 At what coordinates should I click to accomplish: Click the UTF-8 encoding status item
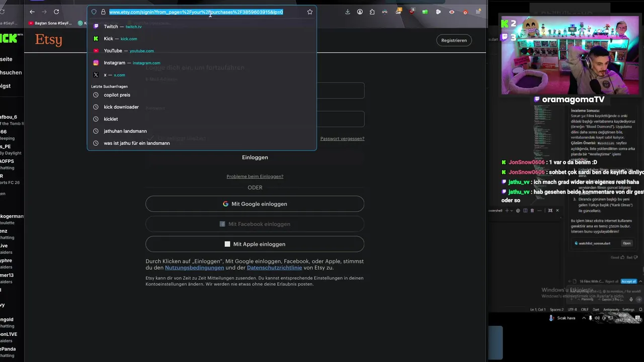[572, 310]
